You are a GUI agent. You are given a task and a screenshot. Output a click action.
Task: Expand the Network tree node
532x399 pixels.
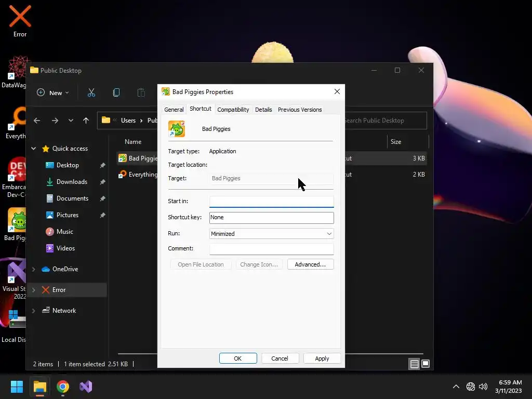click(34, 311)
